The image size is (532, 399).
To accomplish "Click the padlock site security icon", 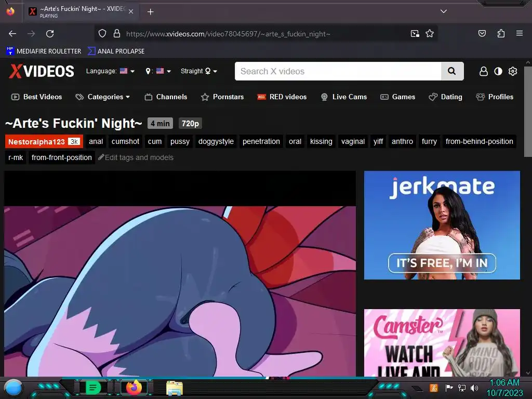I will (x=117, y=33).
